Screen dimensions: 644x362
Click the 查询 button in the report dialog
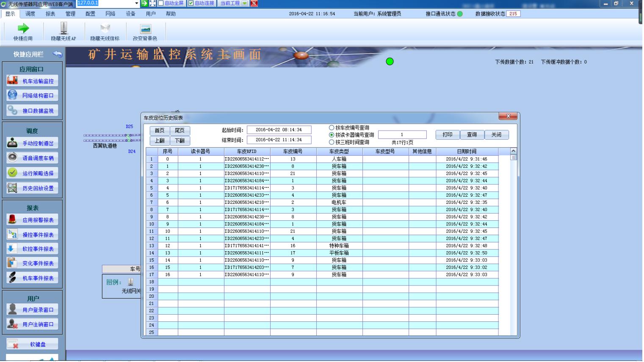click(472, 134)
